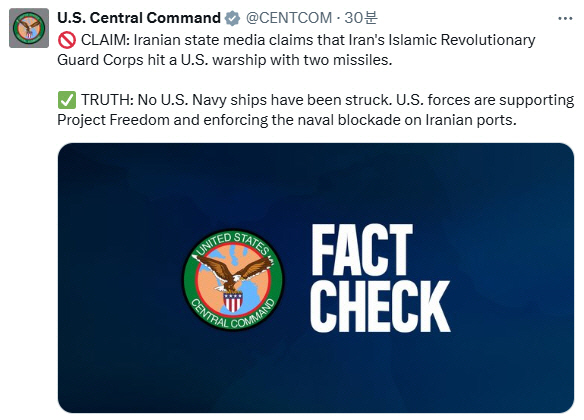Open the U.S. Central Command profile avatar
Viewport: 584px width, 420px height.
click(x=29, y=28)
